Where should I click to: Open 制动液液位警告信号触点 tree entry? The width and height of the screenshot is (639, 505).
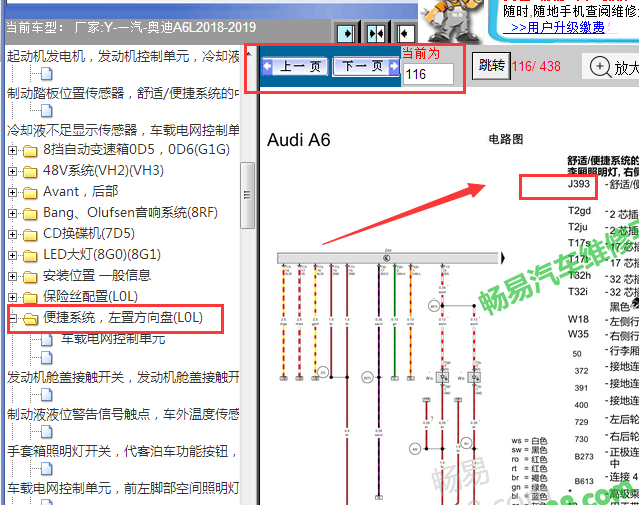(x=123, y=414)
